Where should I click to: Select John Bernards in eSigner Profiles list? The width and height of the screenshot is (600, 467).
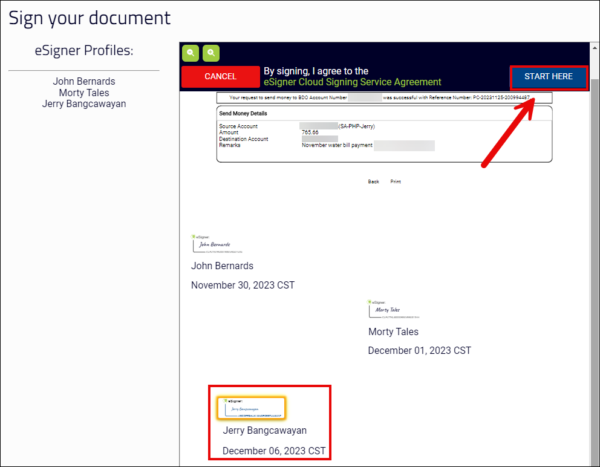pyautogui.click(x=84, y=81)
